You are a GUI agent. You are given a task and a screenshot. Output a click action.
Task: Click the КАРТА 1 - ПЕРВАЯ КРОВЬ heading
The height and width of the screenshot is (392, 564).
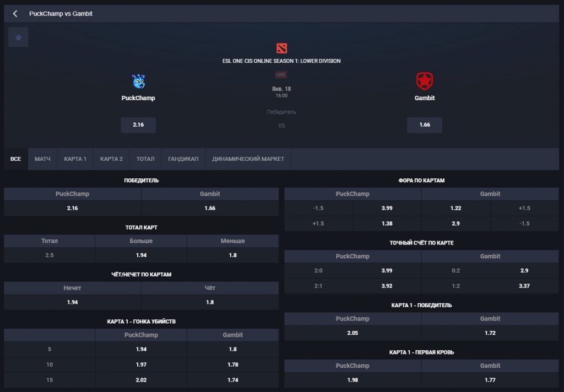pyautogui.click(x=421, y=352)
